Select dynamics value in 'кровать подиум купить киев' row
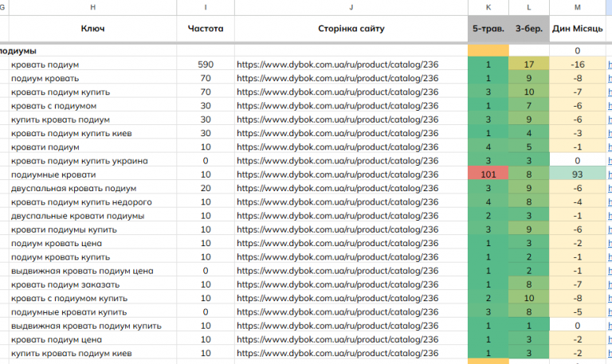Image resolution: width=612 pixels, height=364 pixels. pyautogui.click(x=578, y=133)
